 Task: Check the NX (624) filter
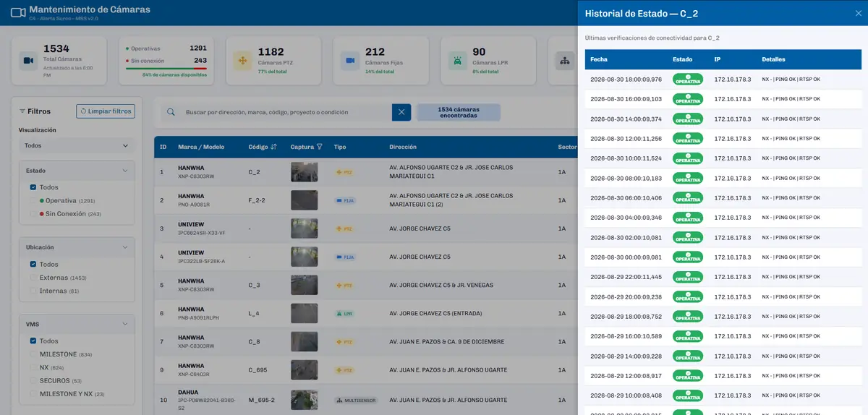33,367
